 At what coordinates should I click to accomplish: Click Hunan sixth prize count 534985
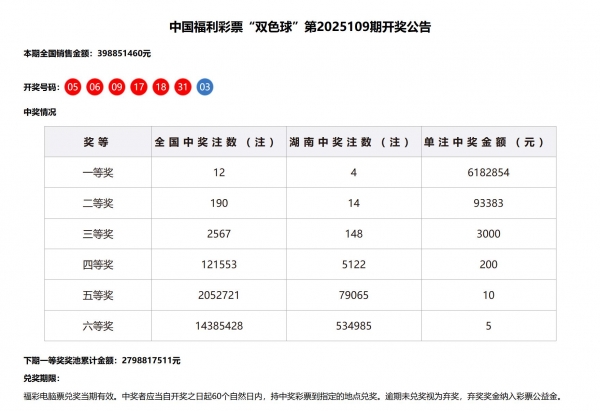pyautogui.click(x=354, y=326)
